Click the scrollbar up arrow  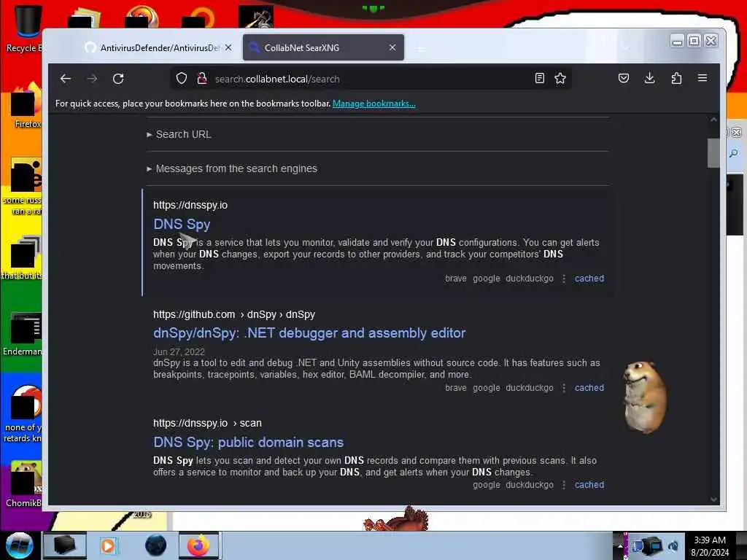(x=713, y=120)
